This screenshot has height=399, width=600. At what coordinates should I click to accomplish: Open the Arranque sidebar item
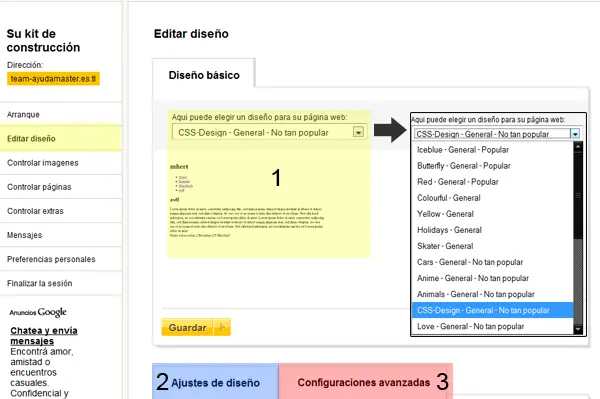pos(61,114)
